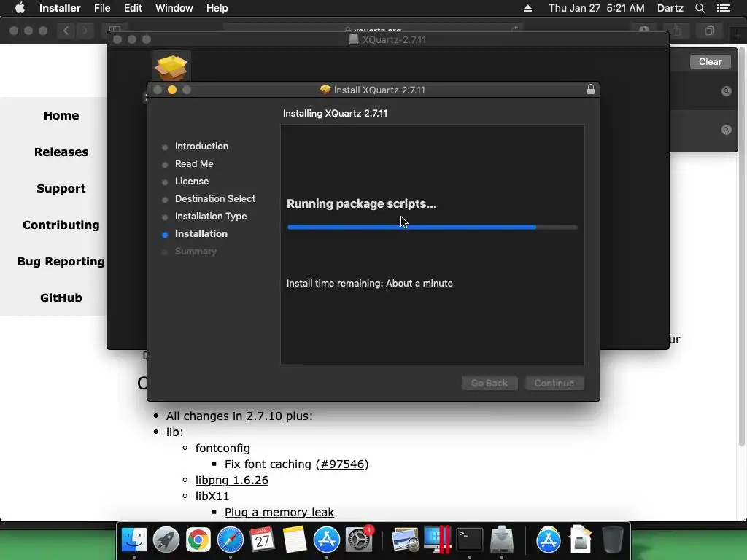
Task: Click the eject icon in menu bar
Action: pos(528,8)
